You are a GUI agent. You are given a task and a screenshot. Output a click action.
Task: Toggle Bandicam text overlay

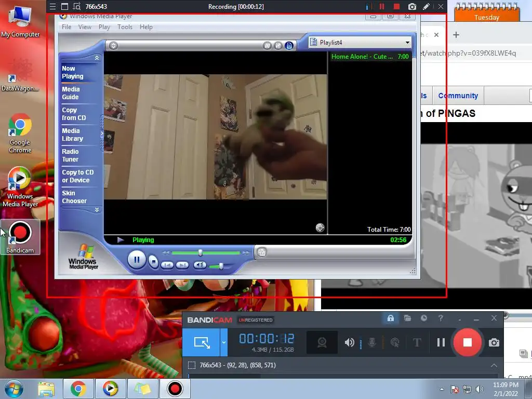417,342
